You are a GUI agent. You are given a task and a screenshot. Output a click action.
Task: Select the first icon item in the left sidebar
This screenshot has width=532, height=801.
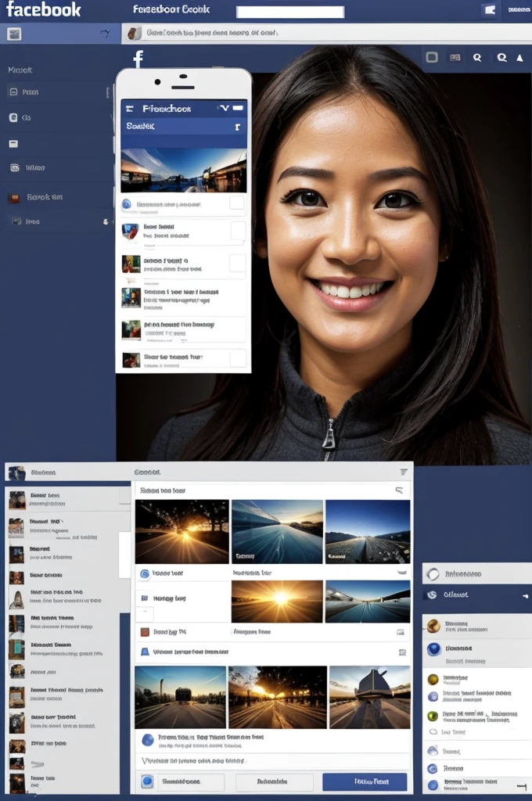click(24, 92)
